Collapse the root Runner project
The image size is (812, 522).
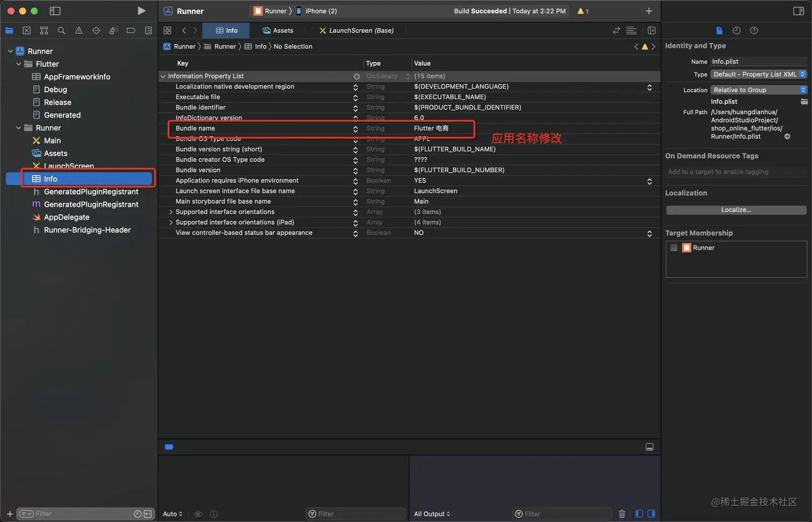(10, 51)
